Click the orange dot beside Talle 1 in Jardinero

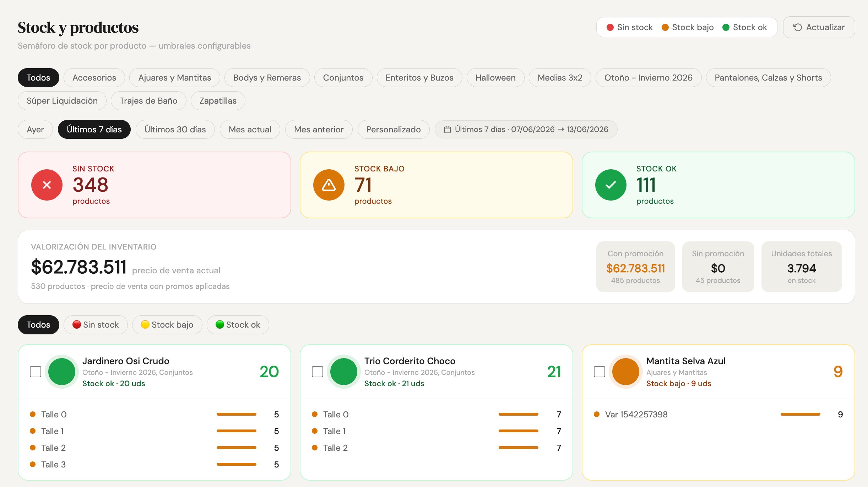click(33, 431)
